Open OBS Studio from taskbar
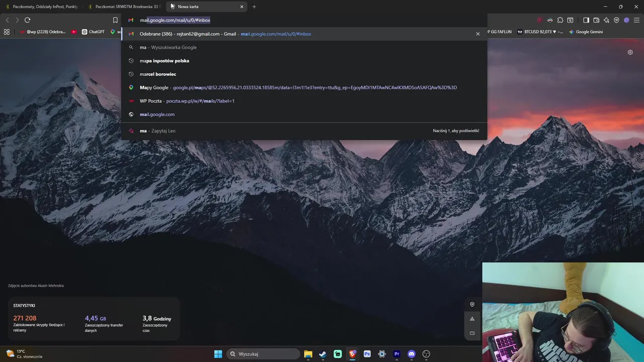The image size is (644, 362). point(426,354)
